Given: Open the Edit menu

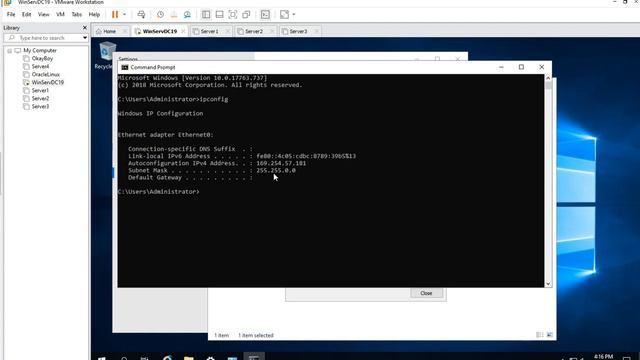Looking at the screenshot, I should (27, 15).
